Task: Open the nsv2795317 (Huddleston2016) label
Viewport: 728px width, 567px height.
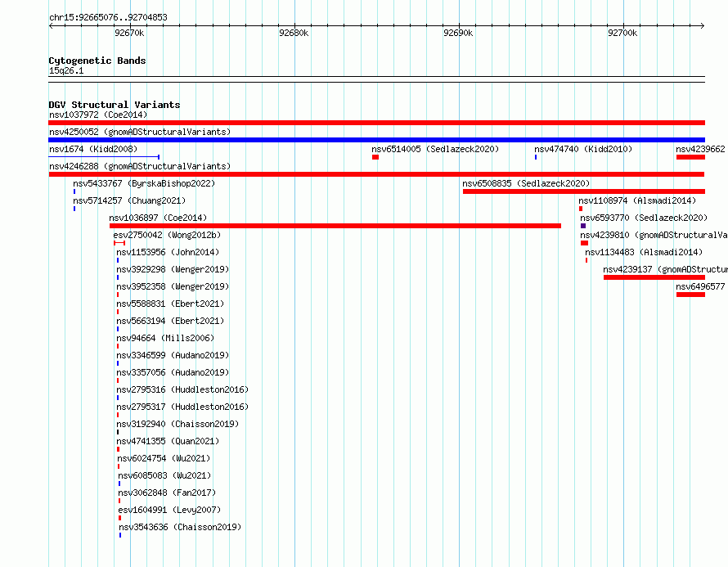Action: [182, 407]
